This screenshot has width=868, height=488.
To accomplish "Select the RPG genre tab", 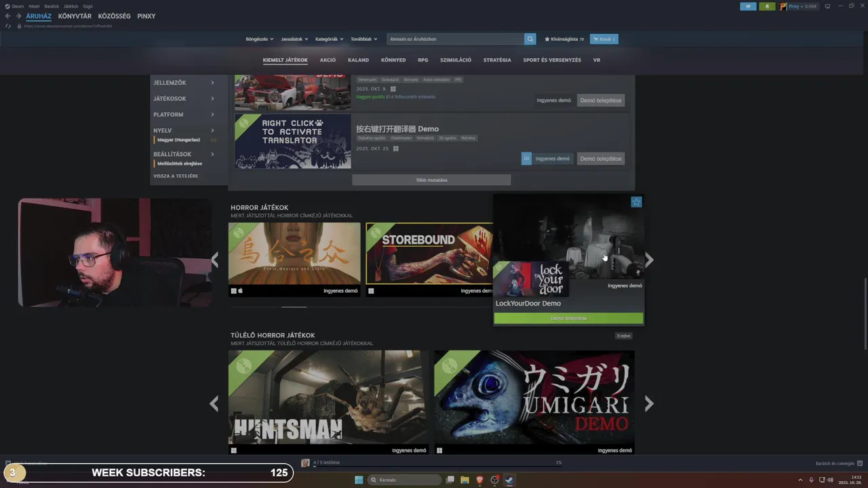I will coord(423,60).
